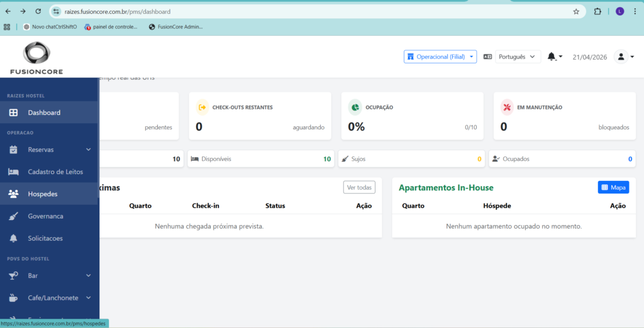Bookmark page with the star icon
The height and width of the screenshot is (328, 644).
(576, 11)
